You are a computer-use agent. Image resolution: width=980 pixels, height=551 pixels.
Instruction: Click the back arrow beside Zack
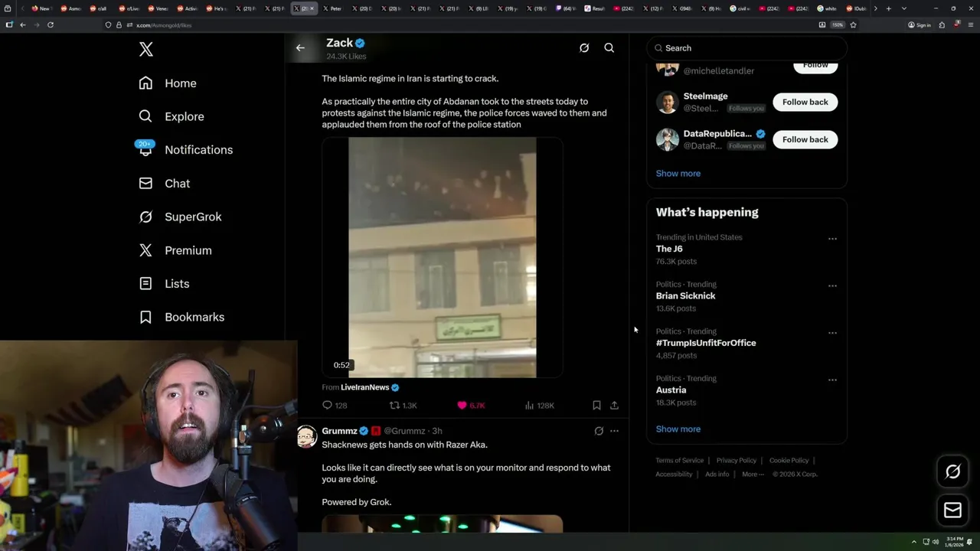click(x=300, y=48)
